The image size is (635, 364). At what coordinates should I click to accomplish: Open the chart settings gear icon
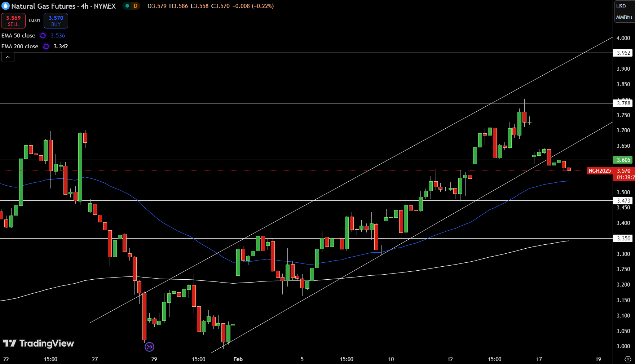pyautogui.click(x=628, y=359)
